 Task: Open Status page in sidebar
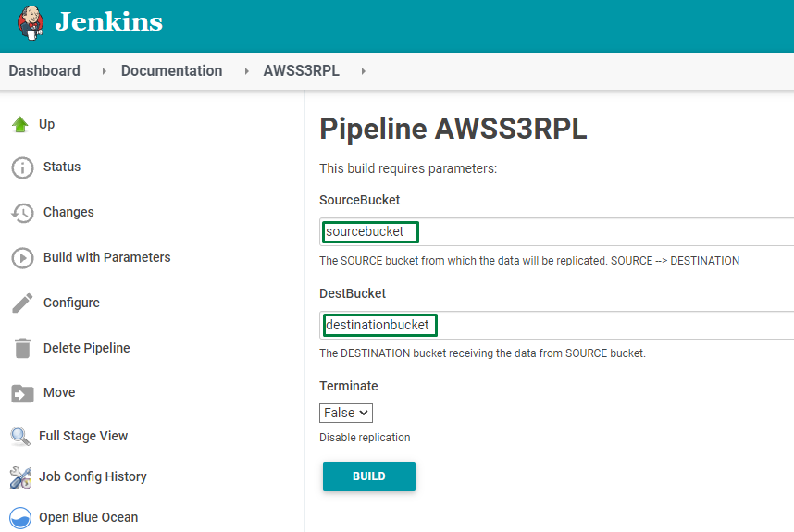point(62,167)
